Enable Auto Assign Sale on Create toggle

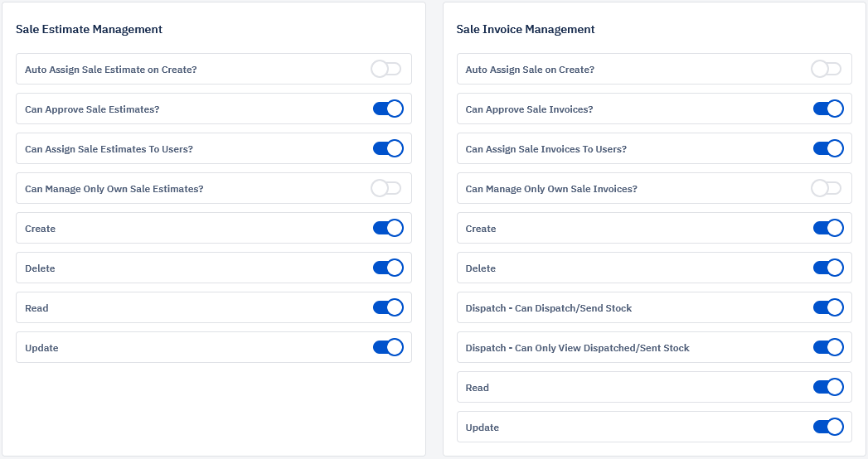coord(827,69)
